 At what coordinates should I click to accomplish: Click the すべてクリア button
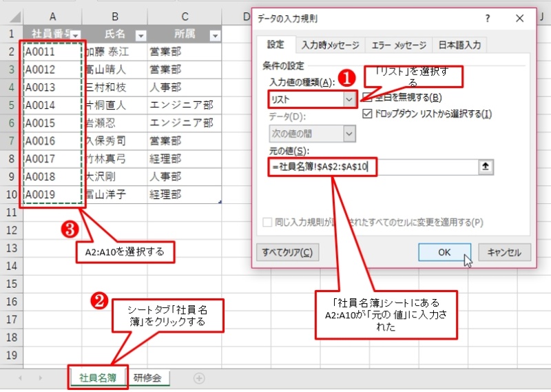point(287,252)
